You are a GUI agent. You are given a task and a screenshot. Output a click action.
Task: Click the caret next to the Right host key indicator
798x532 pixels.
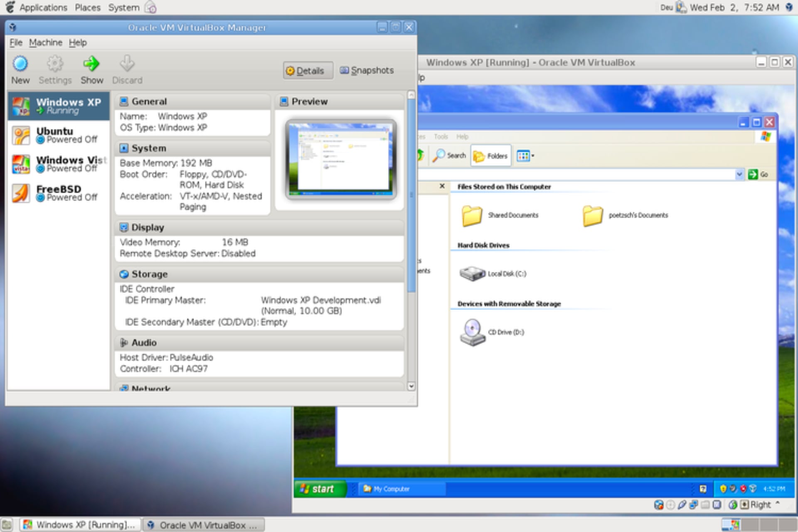[x=778, y=504]
